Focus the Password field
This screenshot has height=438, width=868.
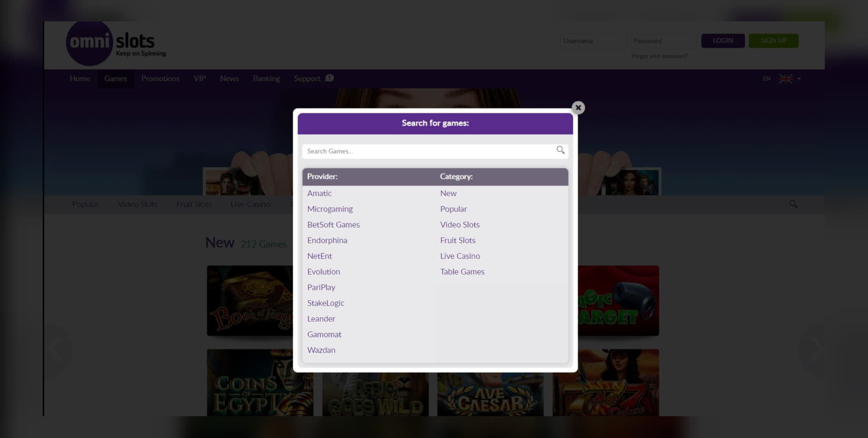click(663, 41)
